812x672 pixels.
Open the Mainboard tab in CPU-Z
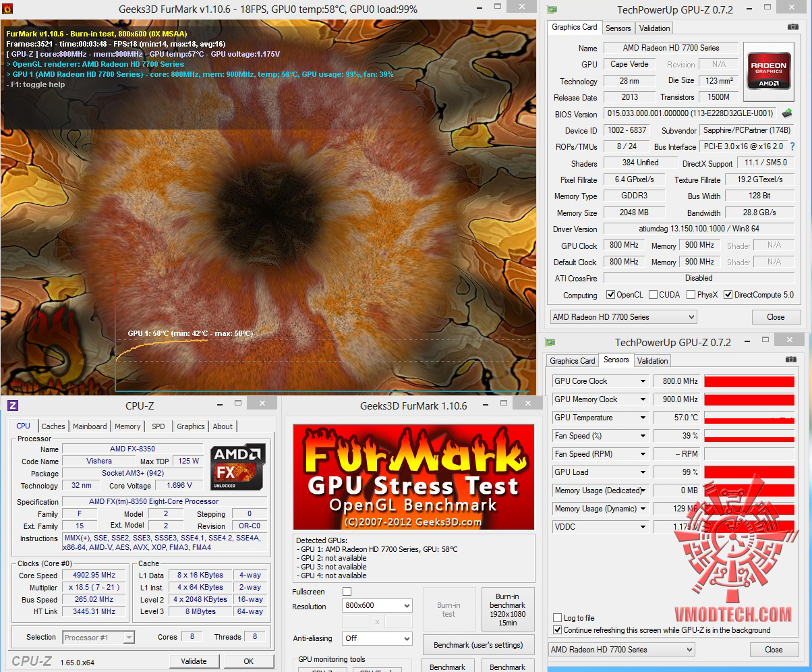(x=90, y=426)
